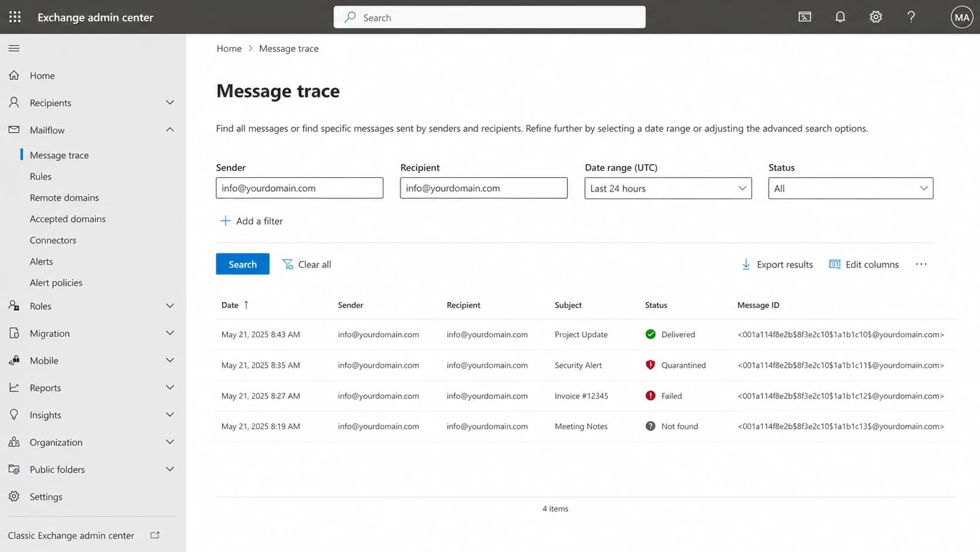Focus the top Search box
The image size is (980, 552).
(x=489, y=17)
